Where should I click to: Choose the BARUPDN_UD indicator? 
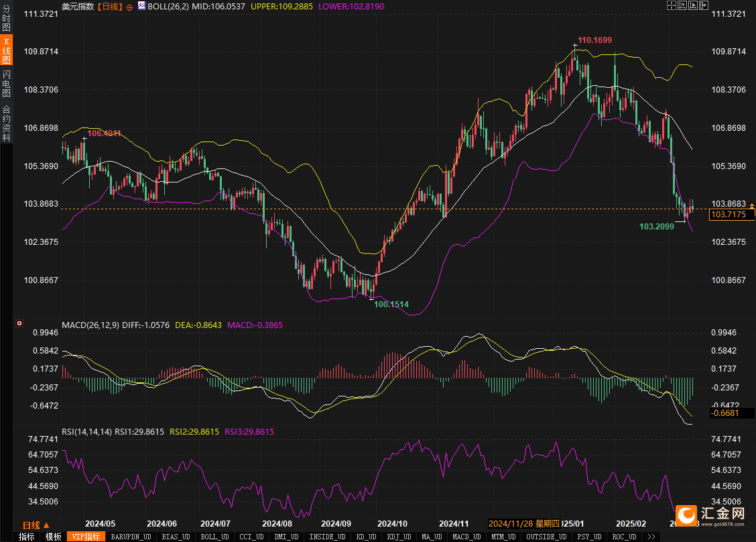point(131,537)
